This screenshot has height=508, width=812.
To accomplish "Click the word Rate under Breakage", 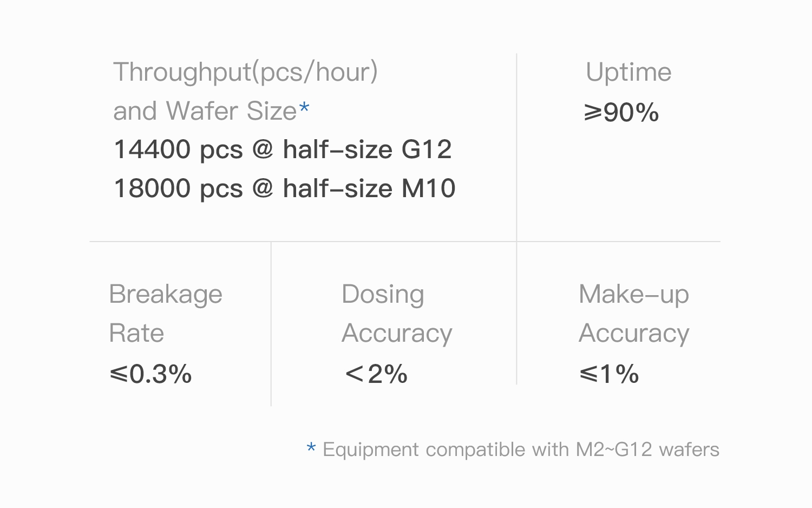I will (136, 333).
